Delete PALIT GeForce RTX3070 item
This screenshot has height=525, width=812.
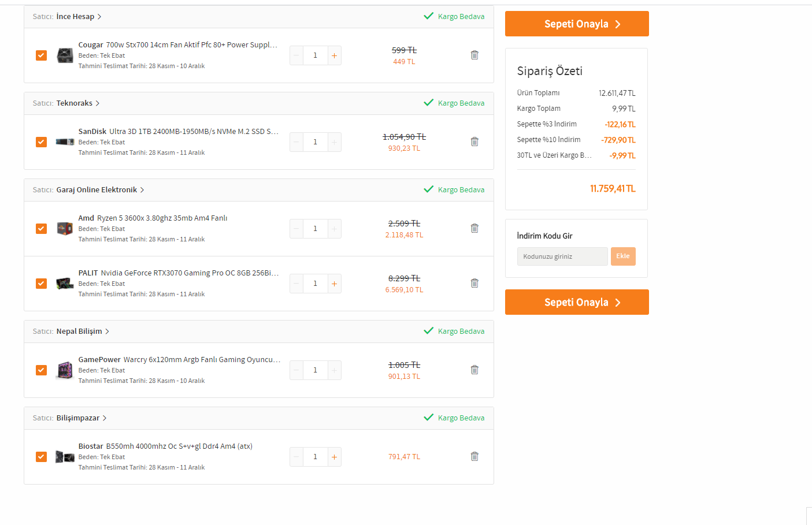click(474, 283)
